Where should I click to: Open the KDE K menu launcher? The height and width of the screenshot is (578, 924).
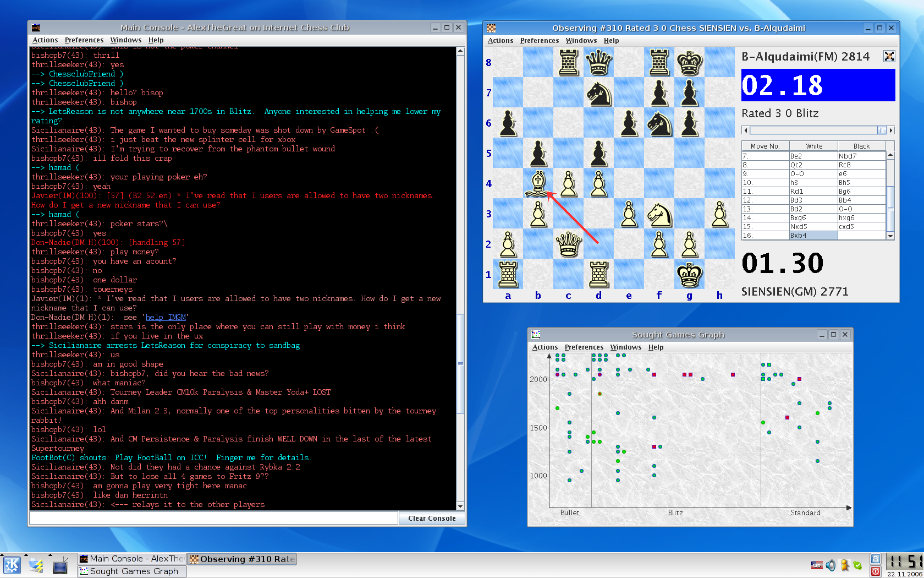(x=12, y=565)
